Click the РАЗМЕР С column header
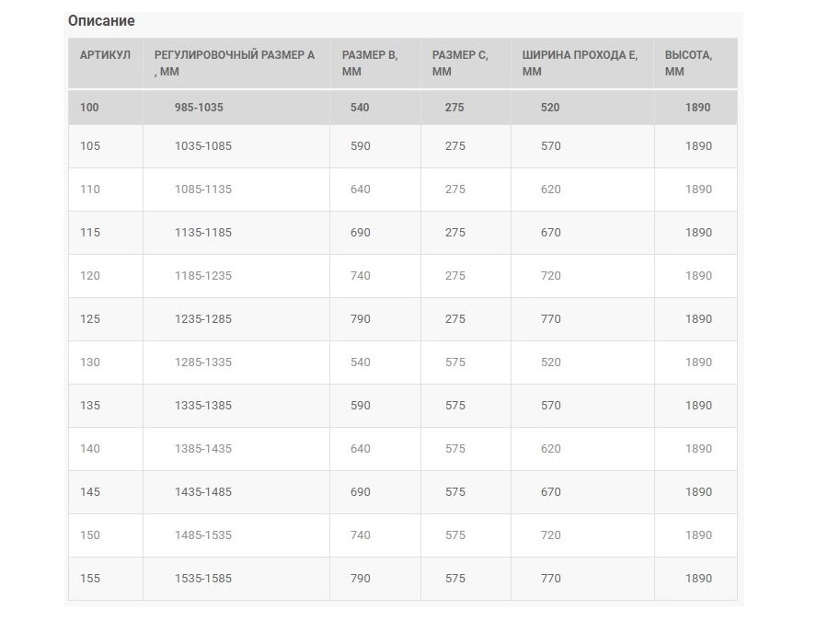This screenshot has height=644, width=828. pos(466,63)
